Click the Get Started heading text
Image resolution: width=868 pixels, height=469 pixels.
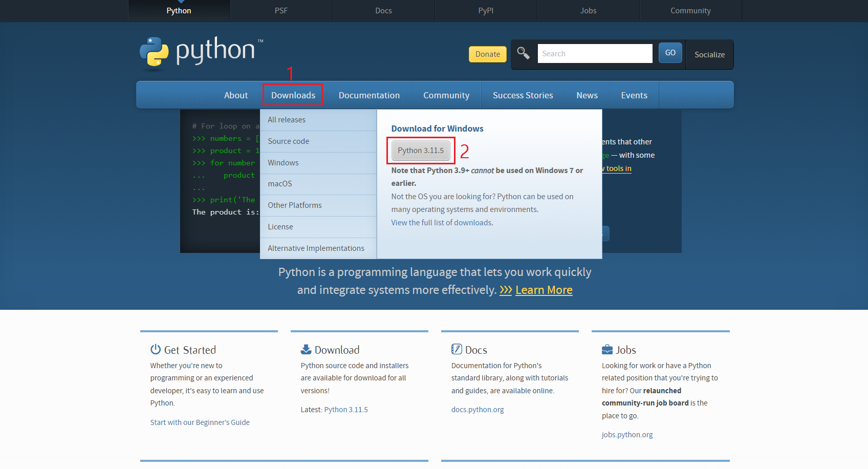190,350
